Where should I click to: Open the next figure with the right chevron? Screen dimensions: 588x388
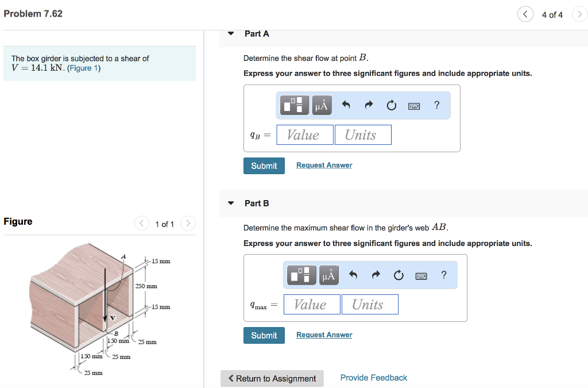(x=188, y=224)
